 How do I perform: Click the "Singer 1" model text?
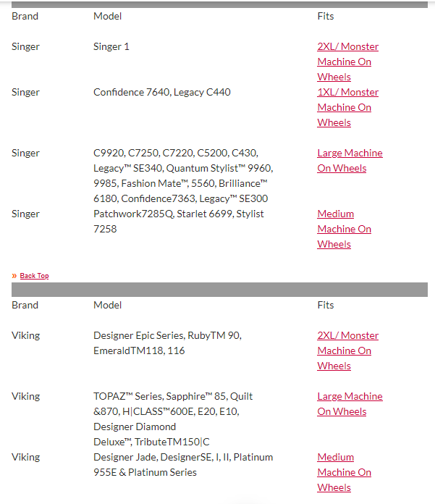point(111,46)
